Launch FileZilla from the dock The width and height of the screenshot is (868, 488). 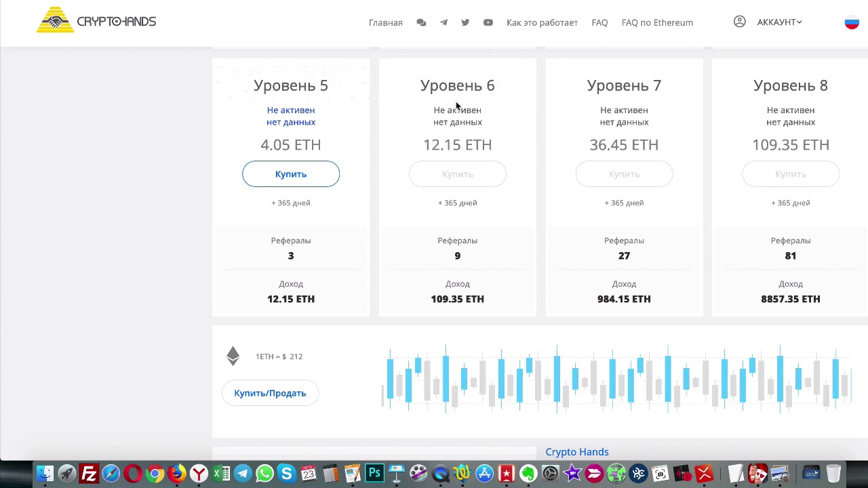coord(89,473)
